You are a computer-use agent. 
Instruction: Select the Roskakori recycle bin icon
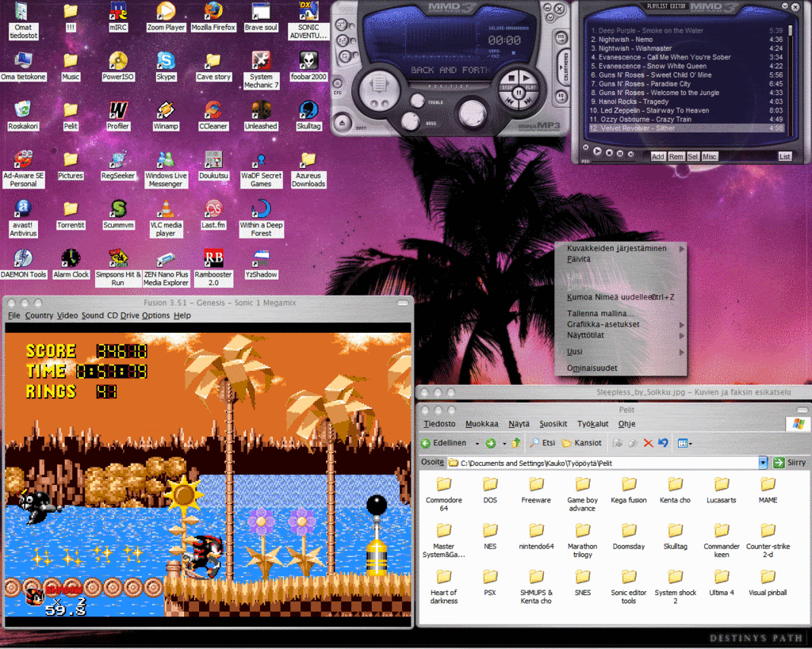click(23, 116)
